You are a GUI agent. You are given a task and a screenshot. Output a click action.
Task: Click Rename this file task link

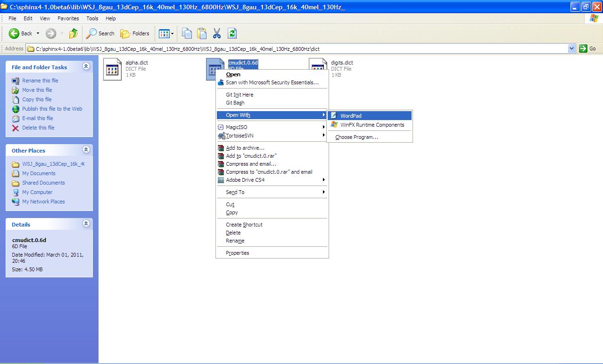point(40,81)
